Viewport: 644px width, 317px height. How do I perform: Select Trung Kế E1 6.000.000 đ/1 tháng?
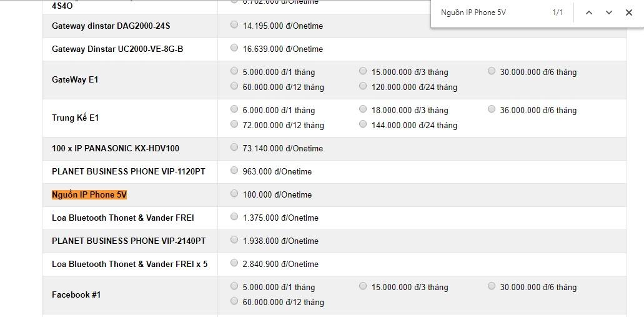234,109
